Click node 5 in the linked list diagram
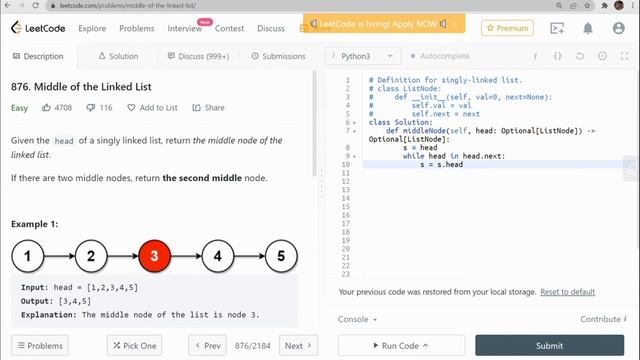Screen dimensions: 640x360 (281, 256)
